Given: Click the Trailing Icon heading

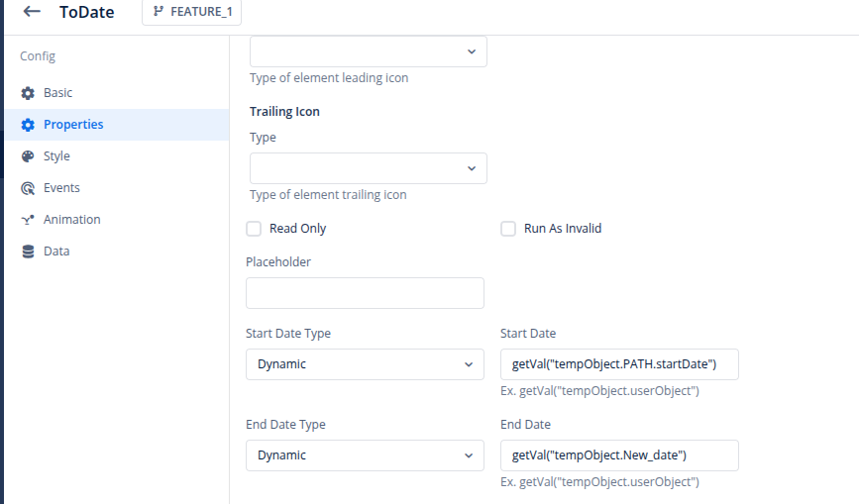Looking at the screenshot, I should pos(284,112).
